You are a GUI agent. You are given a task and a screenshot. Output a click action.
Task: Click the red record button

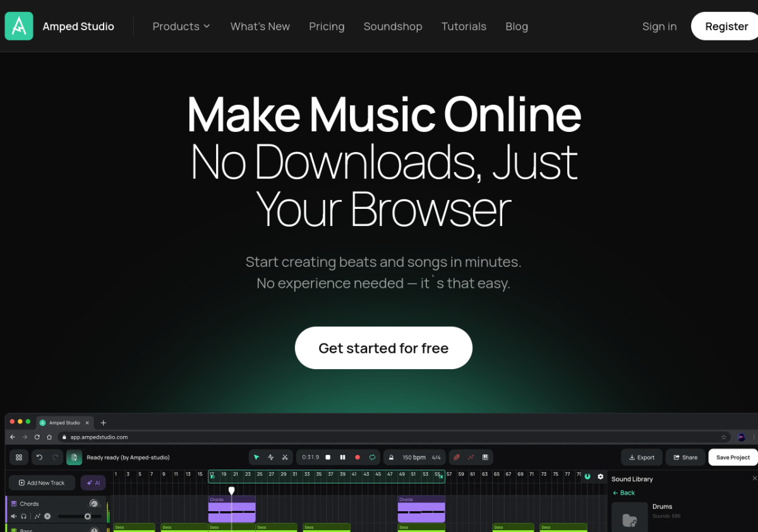[x=358, y=458]
